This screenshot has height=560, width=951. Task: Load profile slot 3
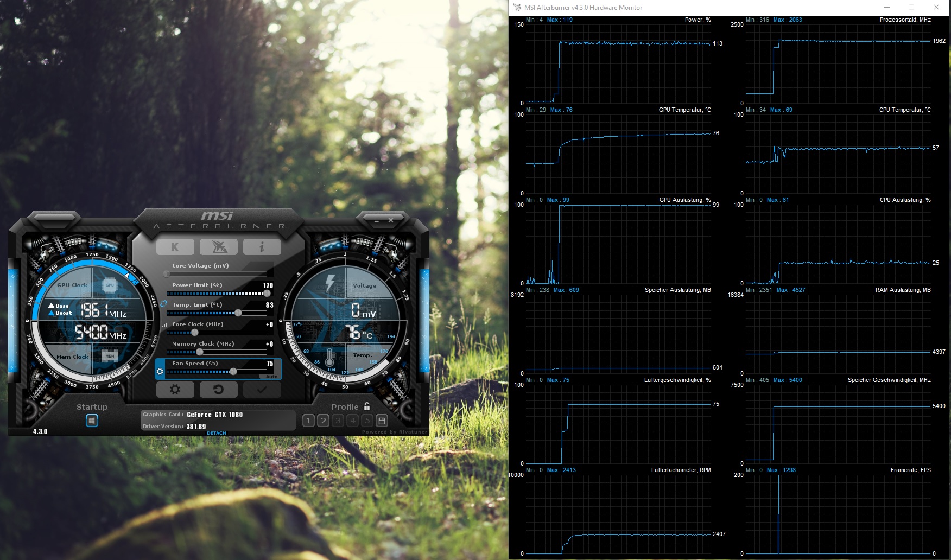pyautogui.click(x=338, y=421)
